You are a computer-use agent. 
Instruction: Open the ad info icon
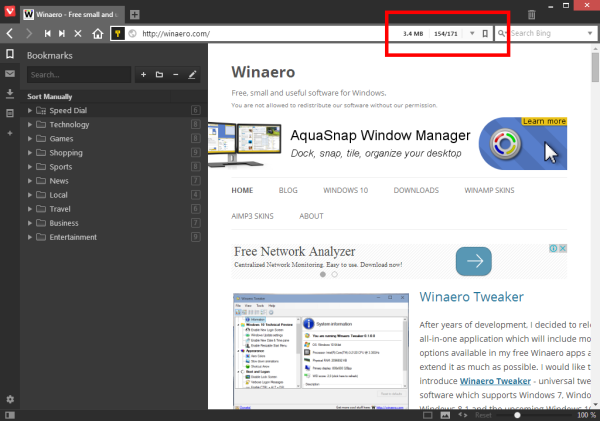553,248
